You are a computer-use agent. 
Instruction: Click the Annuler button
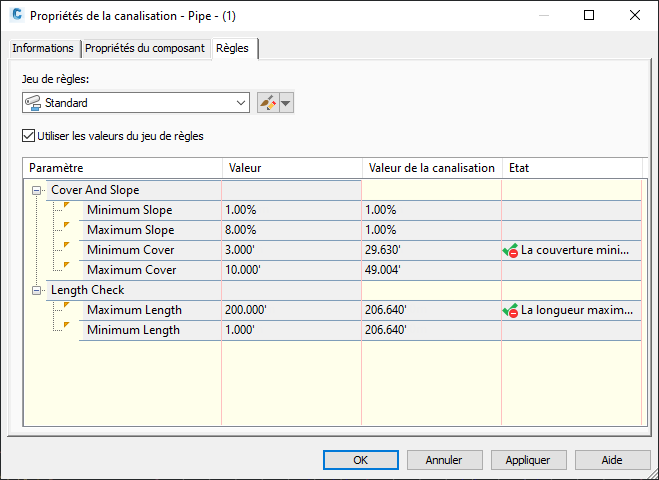444,460
